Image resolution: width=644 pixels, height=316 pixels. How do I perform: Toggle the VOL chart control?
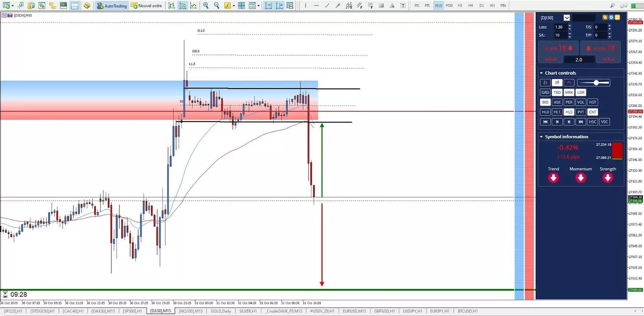tap(581, 102)
